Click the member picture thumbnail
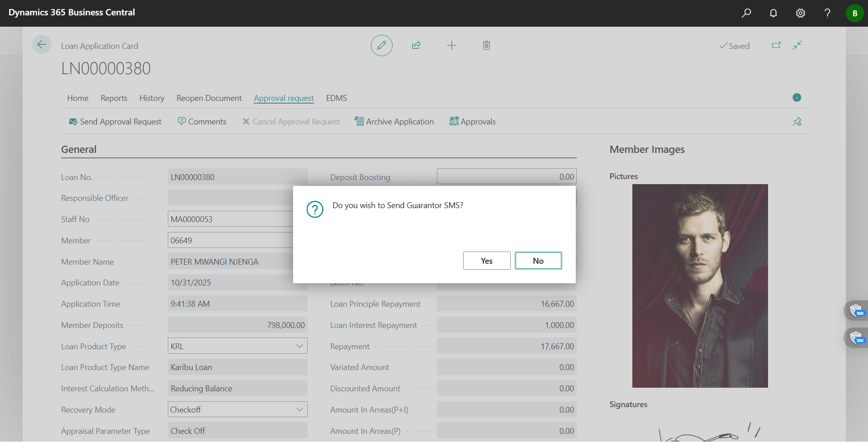Viewport: 868px width, 442px height. 700,286
